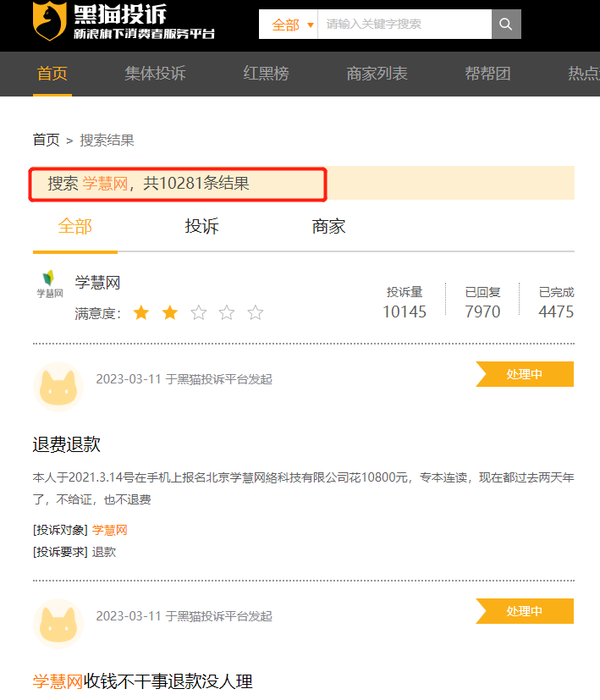Open the 学慧网 merchant name link

click(x=97, y=283)
